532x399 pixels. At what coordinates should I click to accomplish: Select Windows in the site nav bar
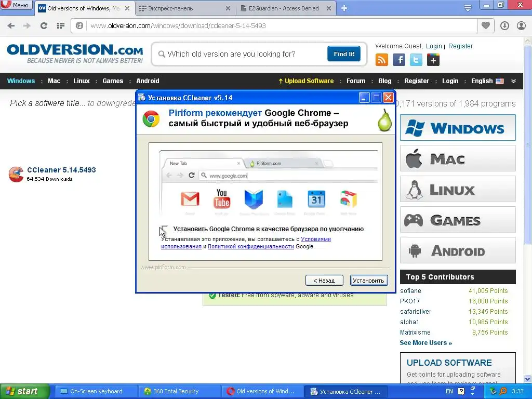point(21,81)
